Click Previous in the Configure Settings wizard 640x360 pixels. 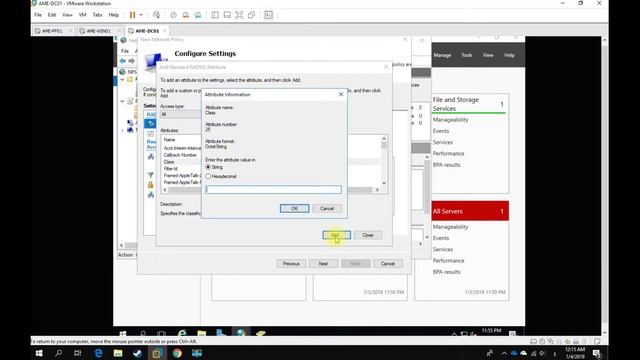[x=291, y=264]
